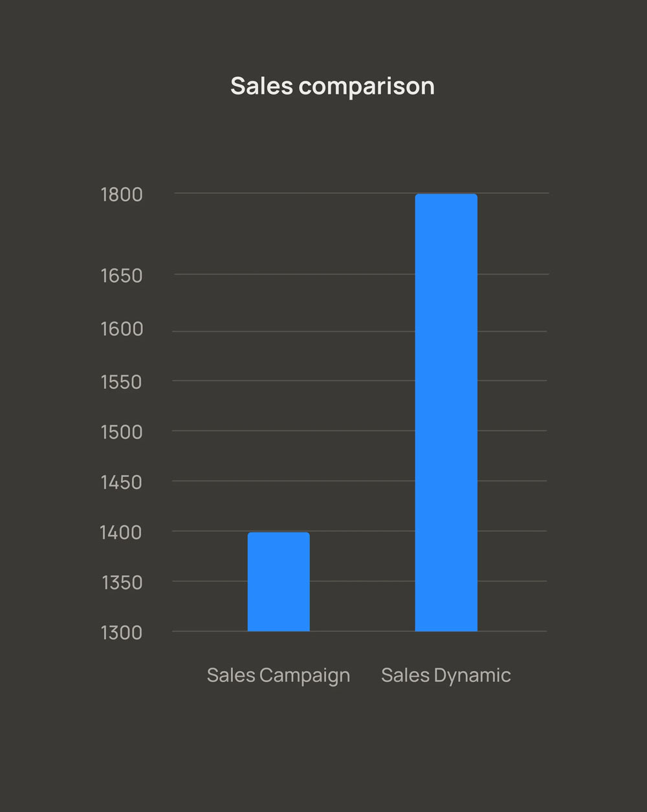Click the Sales comparison chart title

333,86
